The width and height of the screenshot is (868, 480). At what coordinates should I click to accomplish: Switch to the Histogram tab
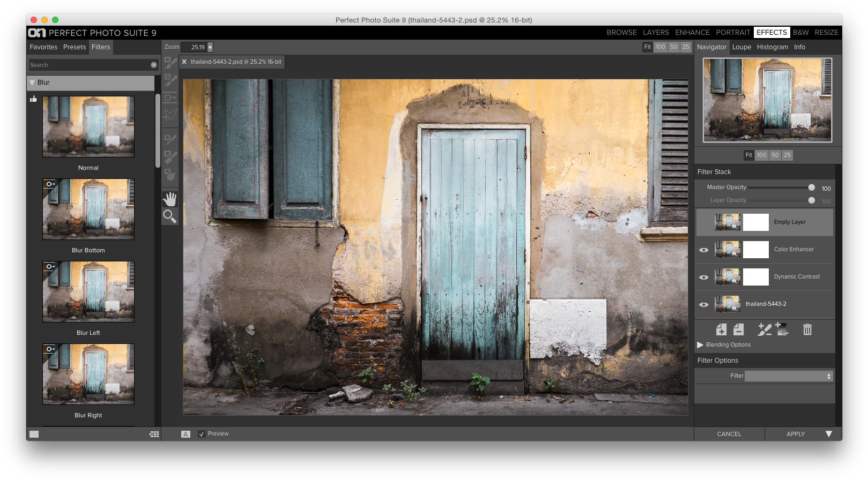(772, 47)
